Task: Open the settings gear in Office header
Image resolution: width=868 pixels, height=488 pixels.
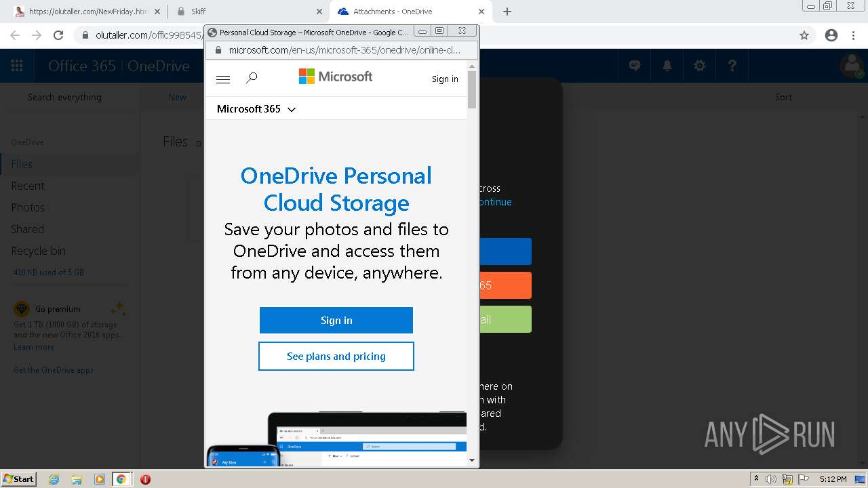Action: tap(700, 66)
